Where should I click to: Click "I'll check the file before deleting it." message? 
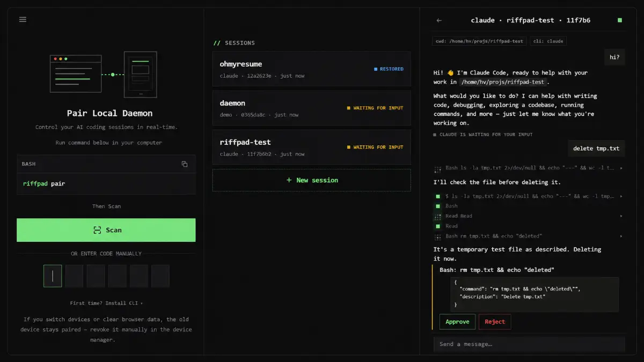pyautogui.click(x=497, y=182)
